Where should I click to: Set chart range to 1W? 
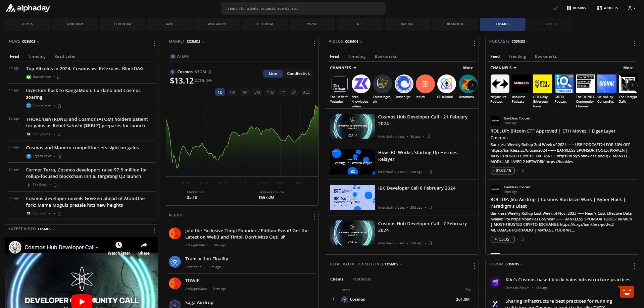pos(232,92)
